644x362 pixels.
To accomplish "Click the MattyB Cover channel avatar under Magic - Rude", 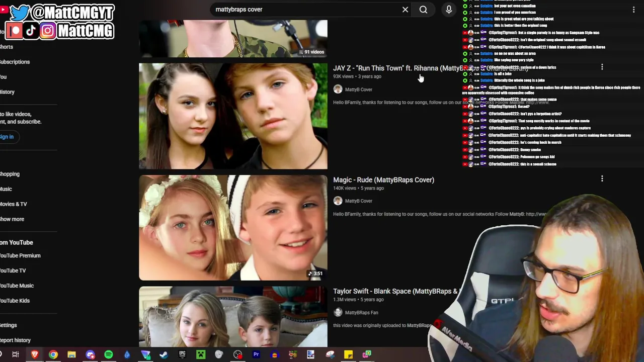I will [338, 201].
